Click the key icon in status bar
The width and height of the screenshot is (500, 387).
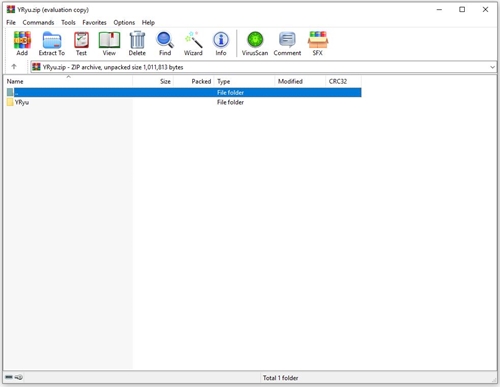point(19,377)
